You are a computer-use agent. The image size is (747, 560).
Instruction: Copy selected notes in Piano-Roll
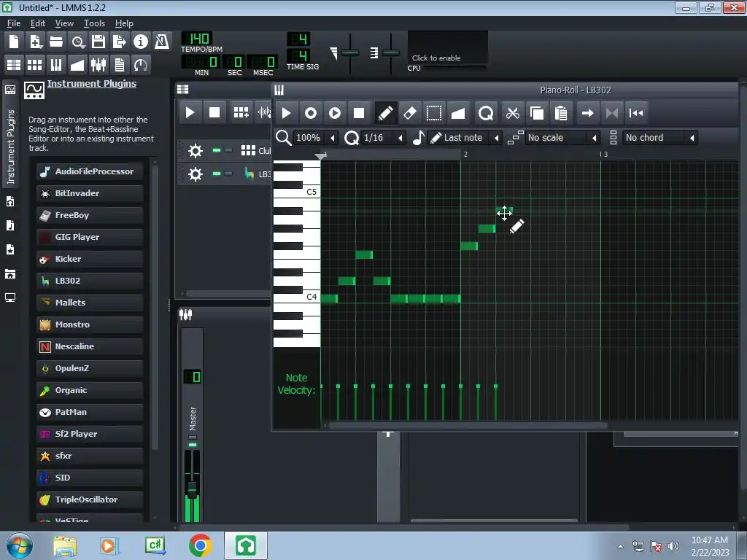point(537,113)
